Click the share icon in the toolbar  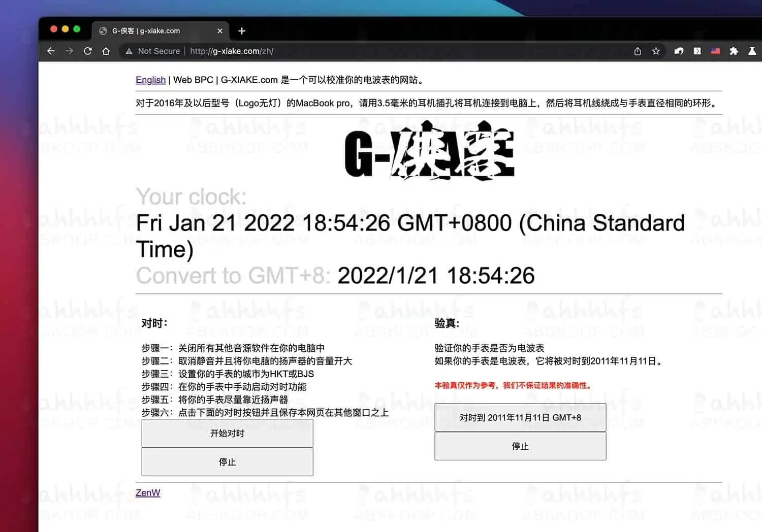pyautogui.click(x=638, y=51)
